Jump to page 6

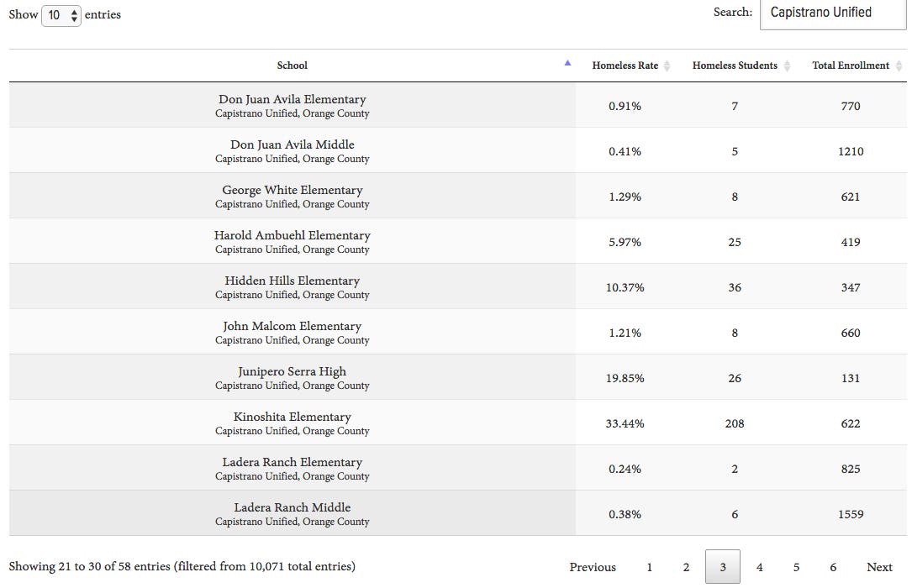833,567
